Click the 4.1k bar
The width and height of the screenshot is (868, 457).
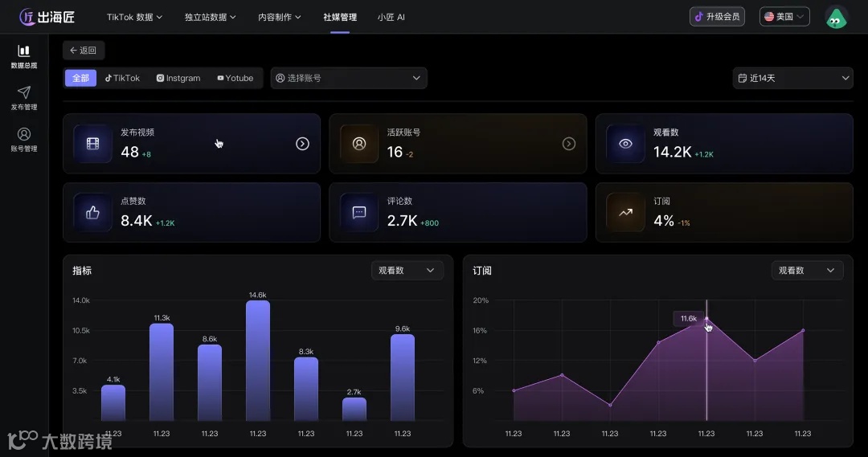[113, 403]
